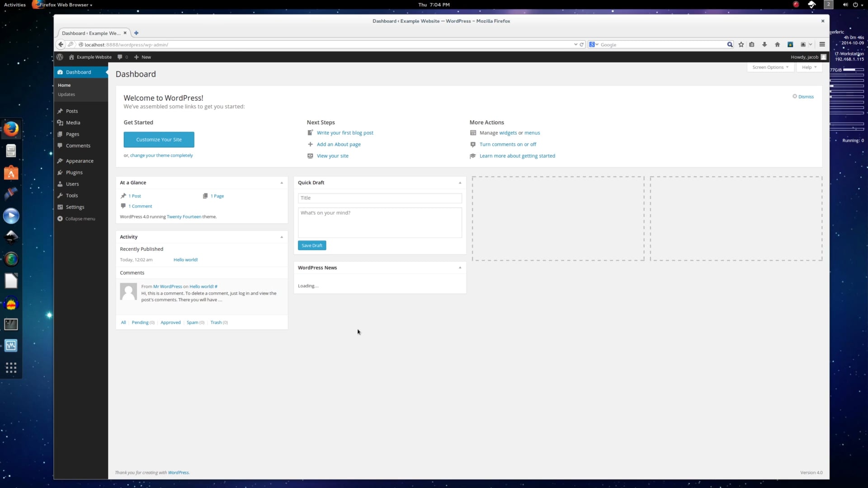This screenshot has width=868, height=488.
Task: Click Customize Your Site button
Action: click(x=159, y=140)
